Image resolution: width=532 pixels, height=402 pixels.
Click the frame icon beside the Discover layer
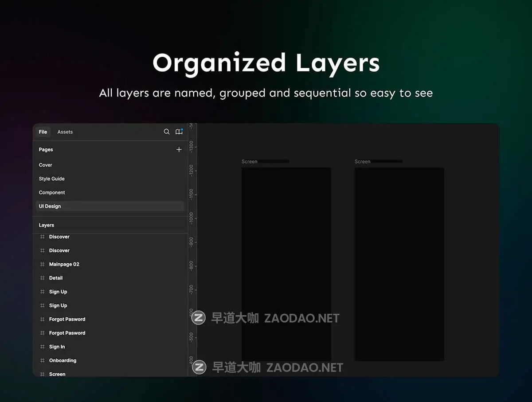pyautogui.click(x=42, y=237)
